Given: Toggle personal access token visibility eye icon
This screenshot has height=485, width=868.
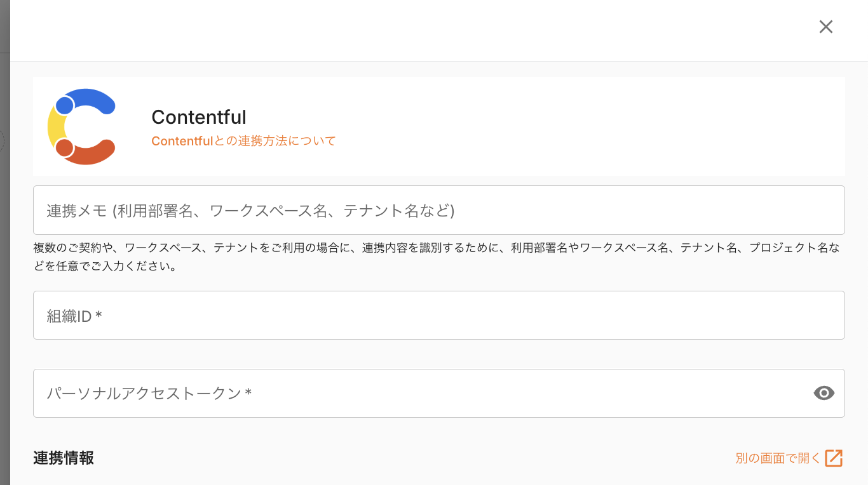Looking at the screenshot, I should tap(824, 393).
